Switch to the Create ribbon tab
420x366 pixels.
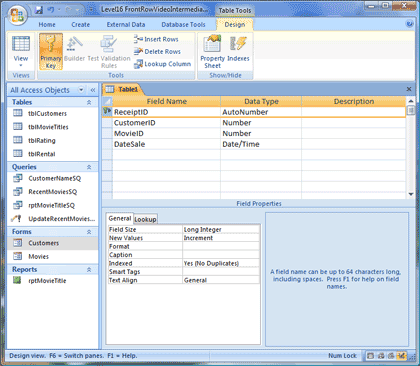click(x=81, y=24)
